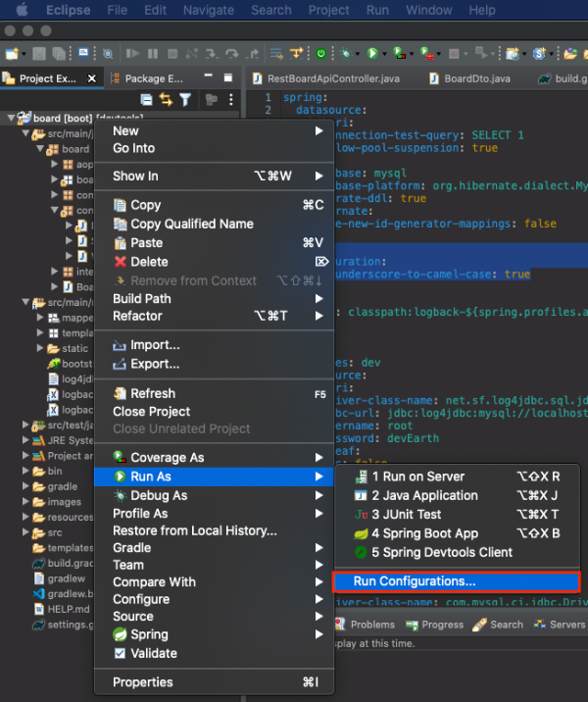Click the Step Return toolbar icon
The height and width of the screenshot is (702, 588).
pos(253,54)
